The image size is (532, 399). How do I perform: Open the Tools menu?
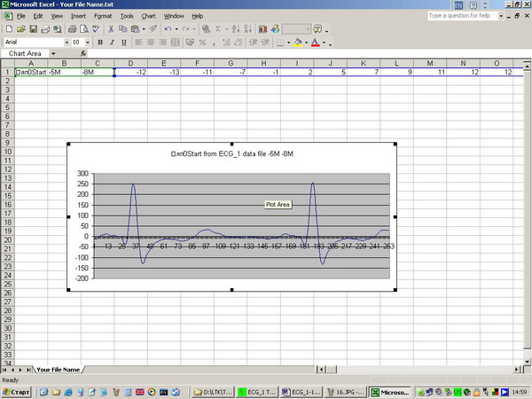click(127, 16)
